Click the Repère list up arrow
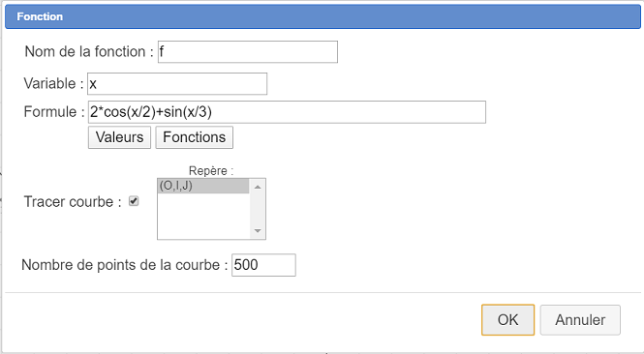Image resolution: width=644 pixels, height=354 pixels. click(x=258, y=187)
